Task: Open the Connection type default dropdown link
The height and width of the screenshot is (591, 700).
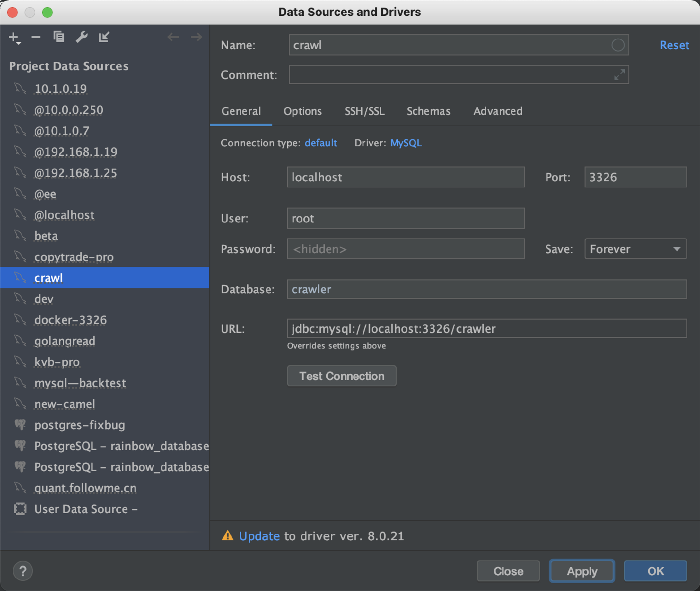Action: (x=320, y=143)
